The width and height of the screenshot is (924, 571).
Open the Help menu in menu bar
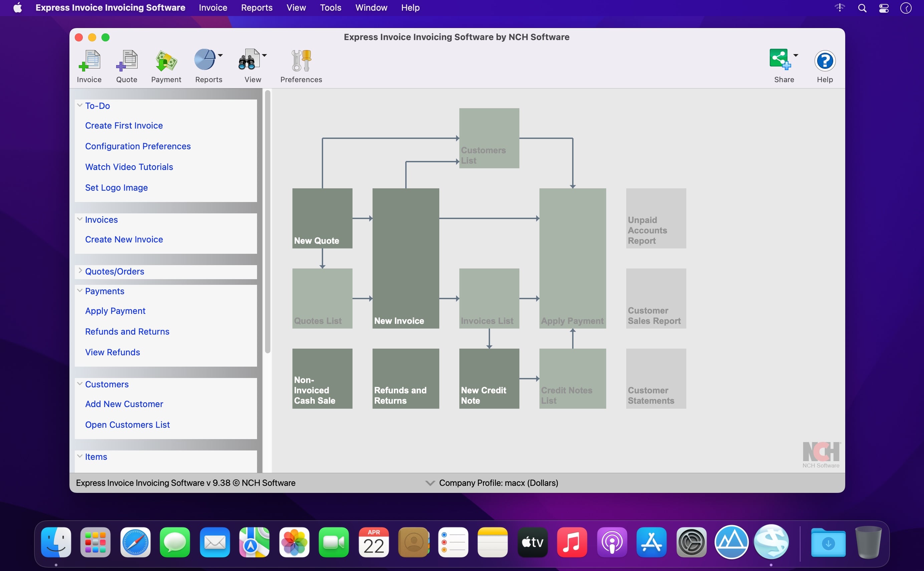click(x=410, y=8)
